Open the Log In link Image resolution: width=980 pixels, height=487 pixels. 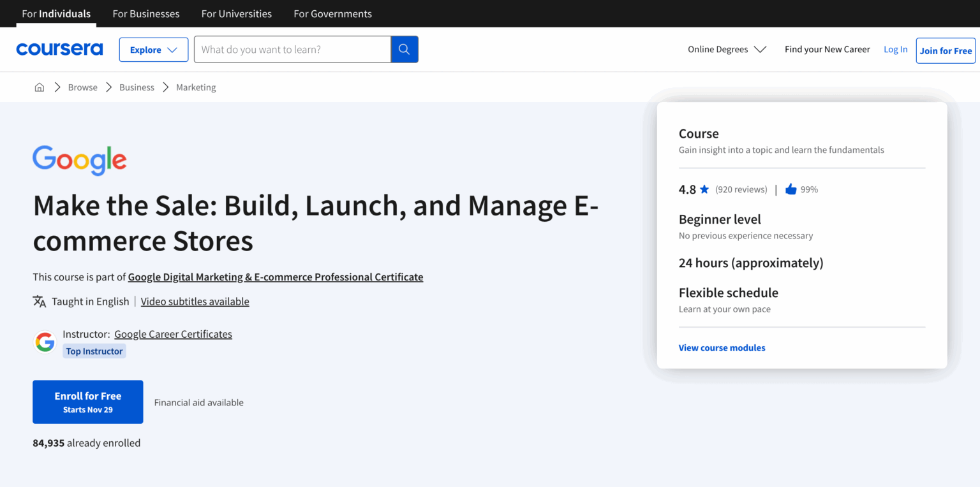[x=895, y=49]
